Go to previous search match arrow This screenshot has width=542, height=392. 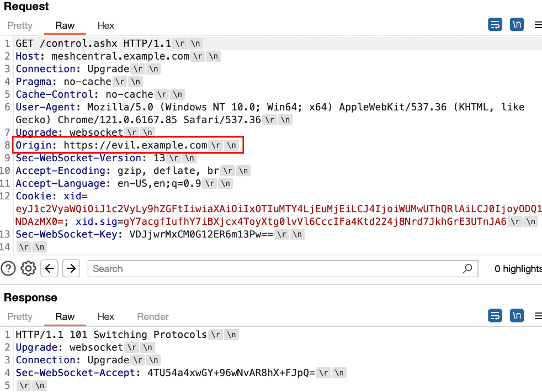50,269
